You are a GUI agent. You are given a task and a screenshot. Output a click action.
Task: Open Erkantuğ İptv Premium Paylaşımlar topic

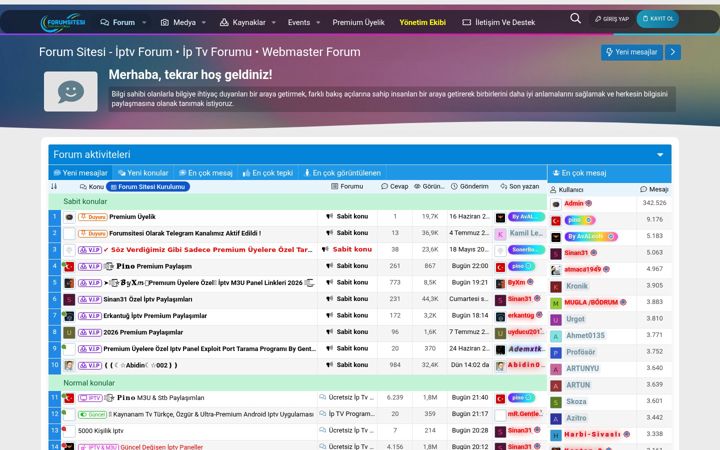(155, 316)
